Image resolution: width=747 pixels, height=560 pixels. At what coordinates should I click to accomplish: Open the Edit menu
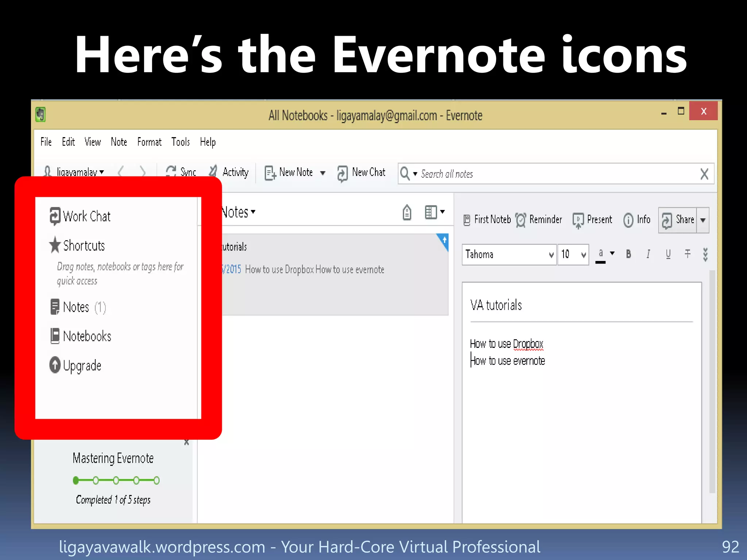(68, 142)
